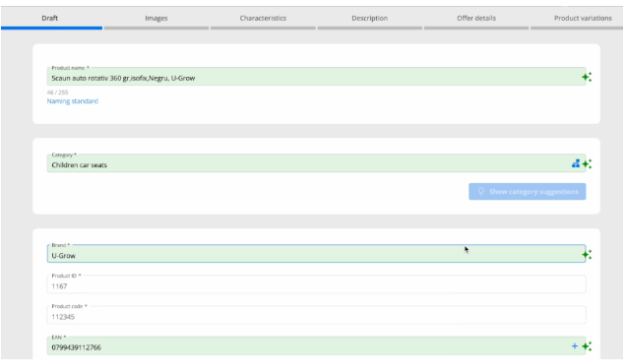Open the Images tab
This screenshot has width=624, height=362.
click(x=156, y=18)
